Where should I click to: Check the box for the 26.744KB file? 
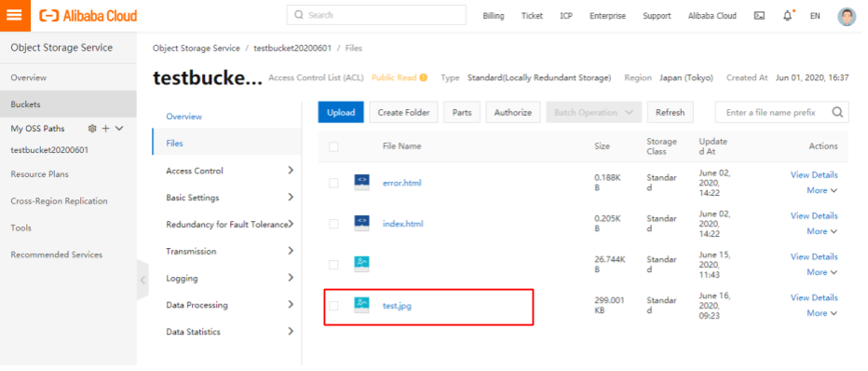click(333, 265)
